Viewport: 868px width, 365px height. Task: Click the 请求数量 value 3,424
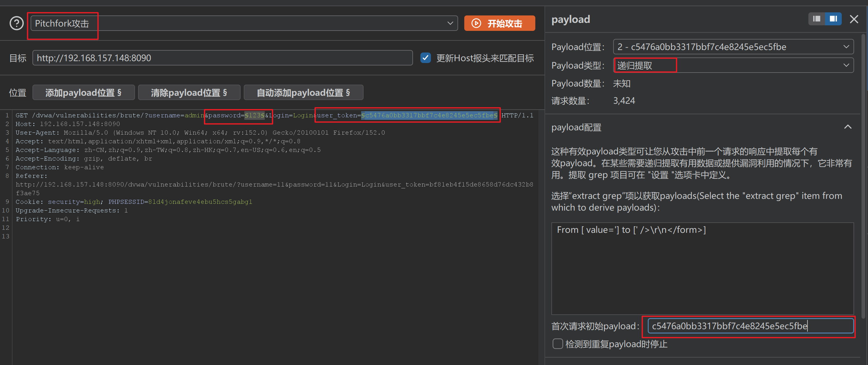pyautogui.click(x=624, y=101)
